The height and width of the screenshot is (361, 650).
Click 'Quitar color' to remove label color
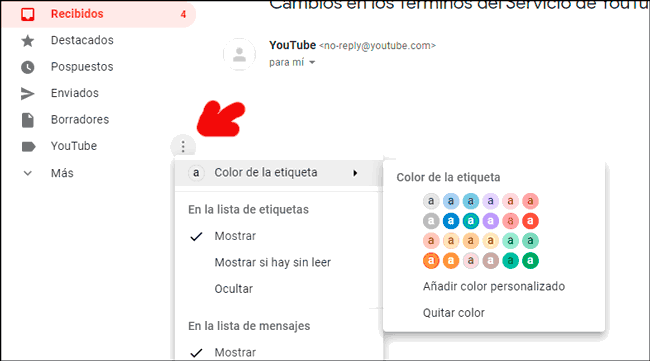[454, 313]
